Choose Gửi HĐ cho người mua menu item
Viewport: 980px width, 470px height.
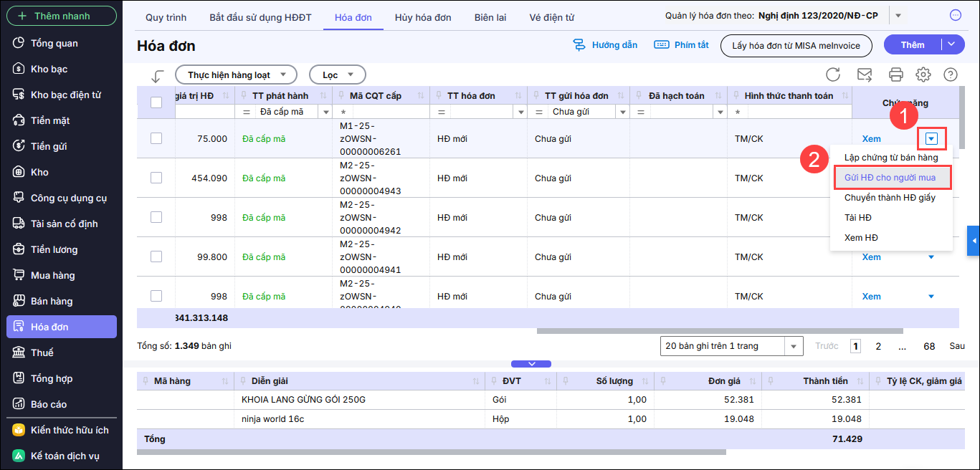tap(890, 177)
